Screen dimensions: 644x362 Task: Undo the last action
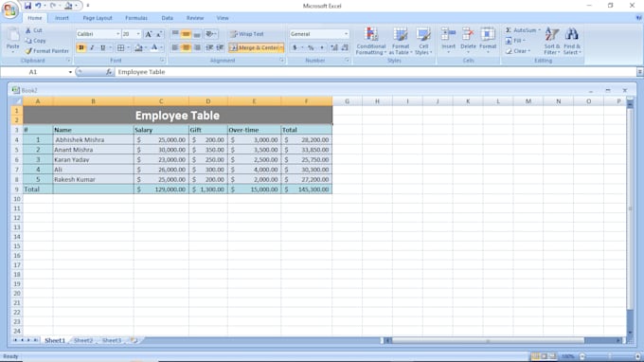[38, 6]
